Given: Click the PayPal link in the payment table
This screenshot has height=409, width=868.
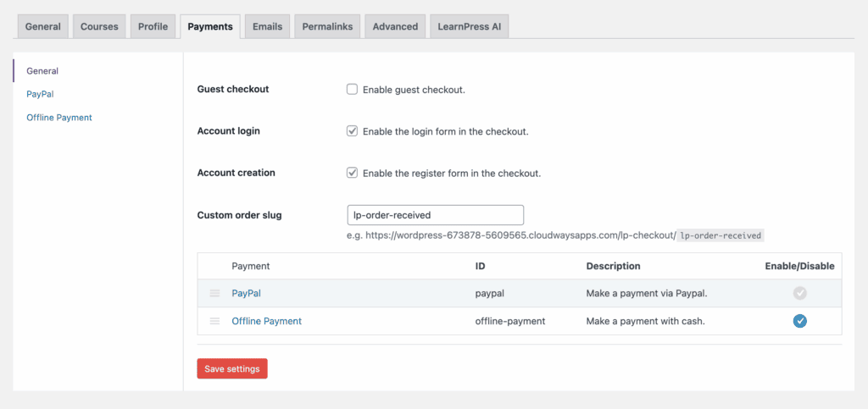Looking at the screenshot, I should (247, 294).
